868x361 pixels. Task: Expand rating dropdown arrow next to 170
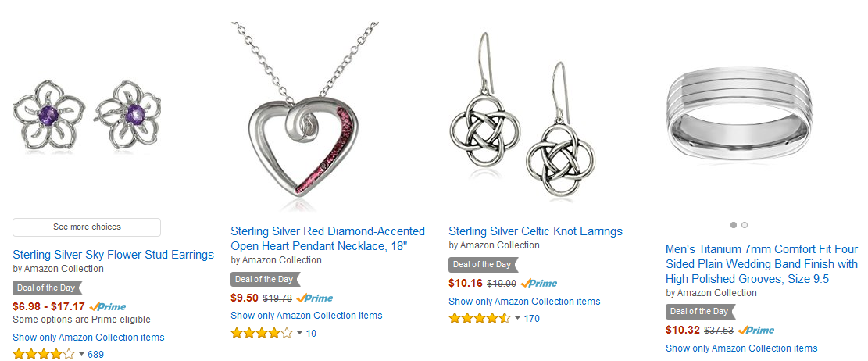tap(517, 318)
